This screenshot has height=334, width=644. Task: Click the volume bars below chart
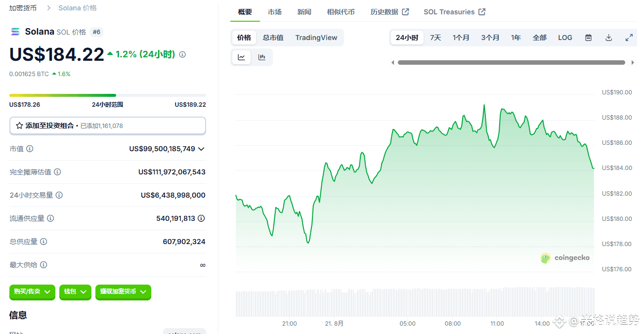coord(415,302)
